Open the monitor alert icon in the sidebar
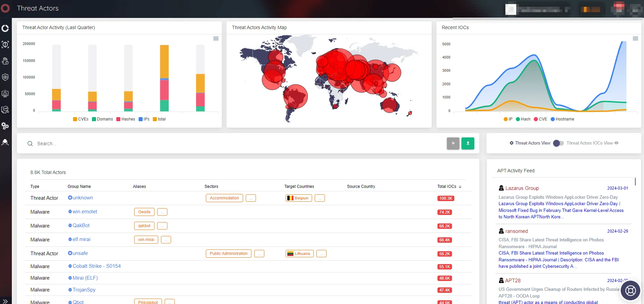Screen dimensions: 644x304 (x=5, y=93)
